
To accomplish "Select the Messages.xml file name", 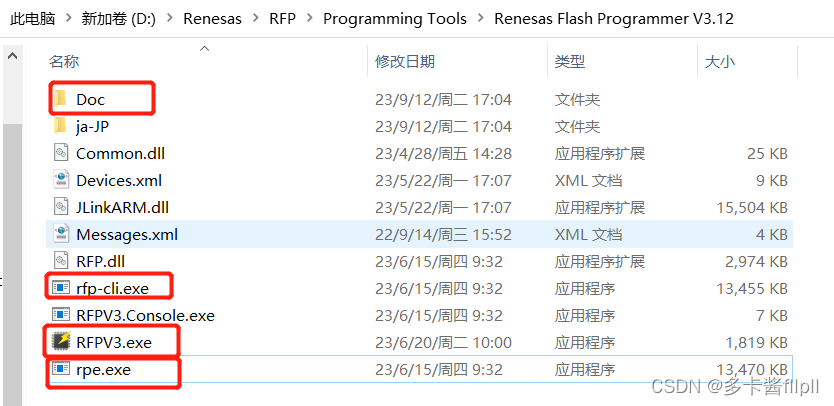I will pyautogui.click(x=127, y=235).
